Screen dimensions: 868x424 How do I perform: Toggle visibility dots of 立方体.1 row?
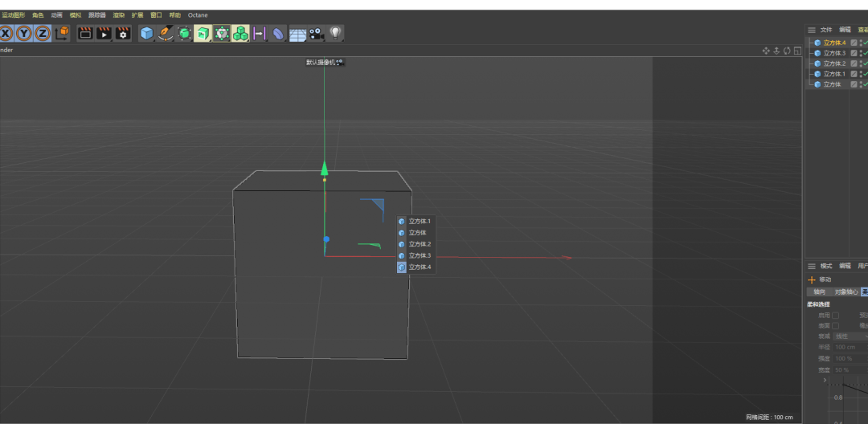861,74
